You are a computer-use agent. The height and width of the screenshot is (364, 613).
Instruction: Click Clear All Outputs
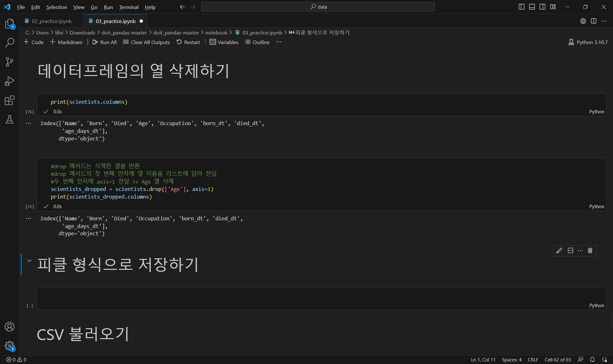(146, 42)
